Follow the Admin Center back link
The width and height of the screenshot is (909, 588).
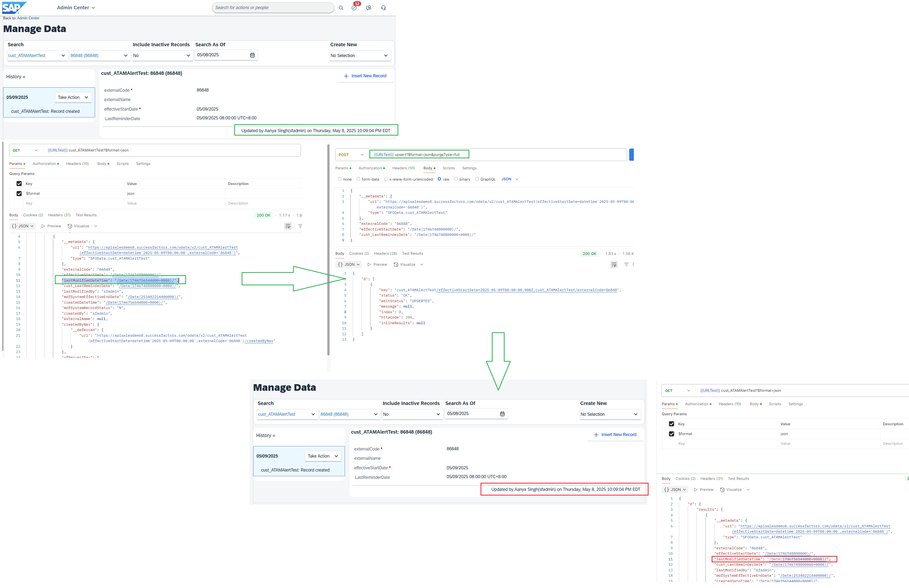[28, 18]
